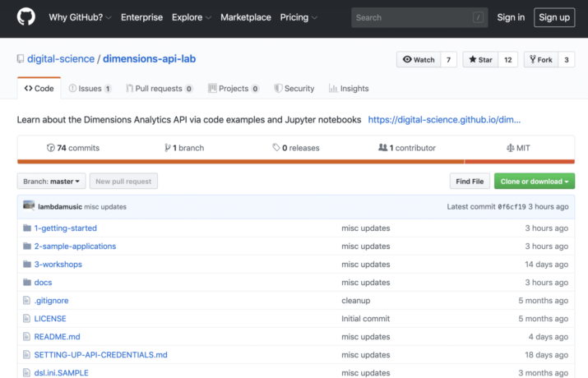588x378 pixels.
Task: Watch this repository
Action: 418,60
